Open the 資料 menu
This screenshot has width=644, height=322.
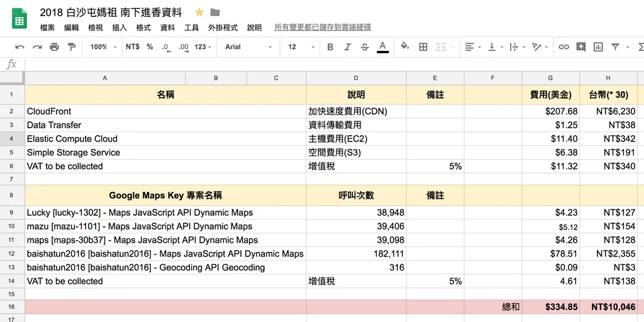[167, 28]
